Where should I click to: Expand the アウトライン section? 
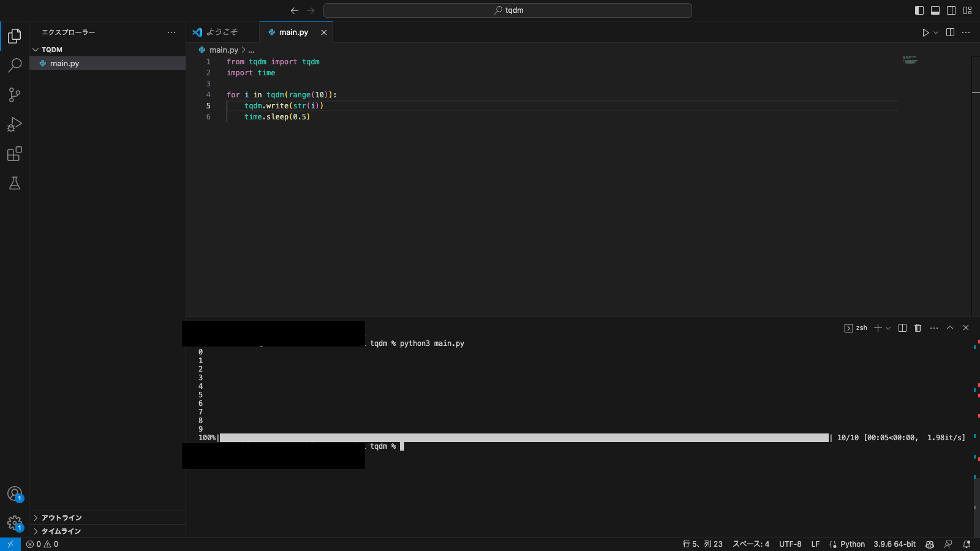(x=61, y=517)
